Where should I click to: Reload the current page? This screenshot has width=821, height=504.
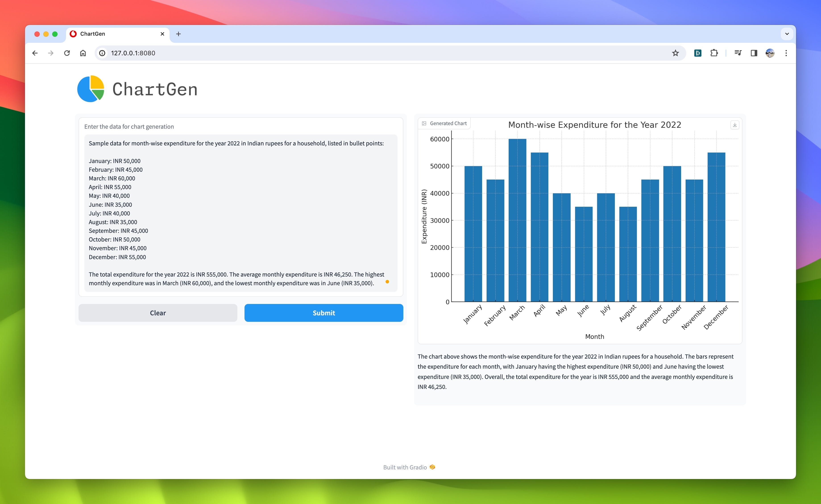click(67, 53)
